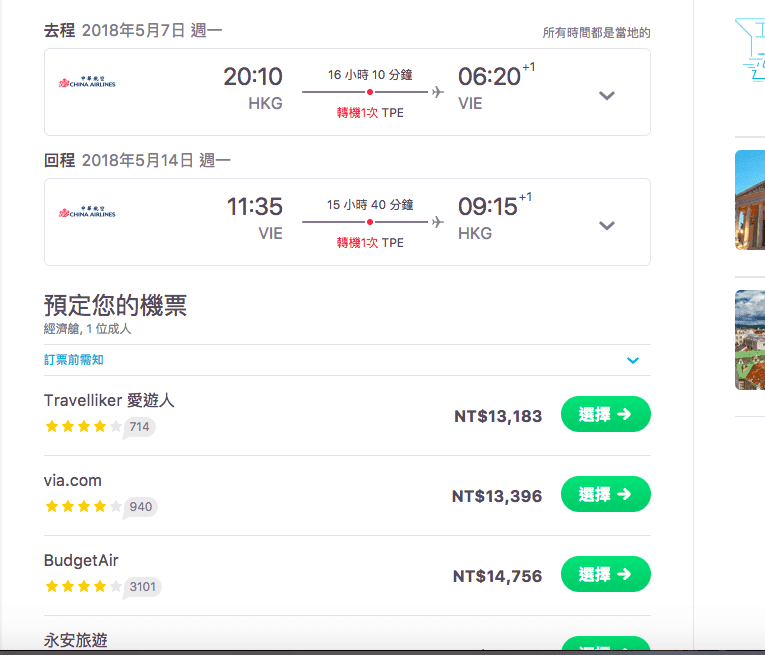Select via.com NT$13,396 fare
Screen dimensions: 765x655
(x=605, y=494)
